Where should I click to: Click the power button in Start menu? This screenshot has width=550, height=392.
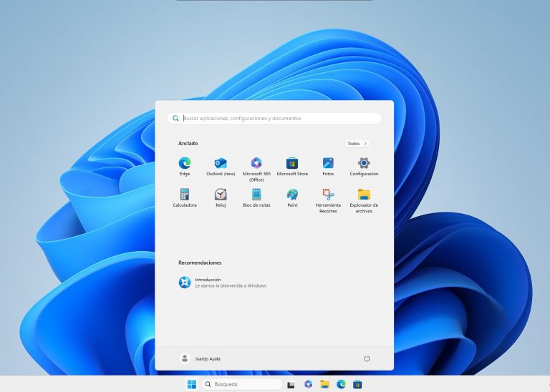tap(367, 358)
